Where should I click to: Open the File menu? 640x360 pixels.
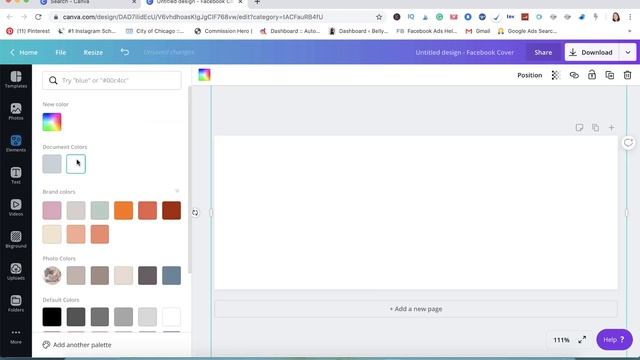60,52
